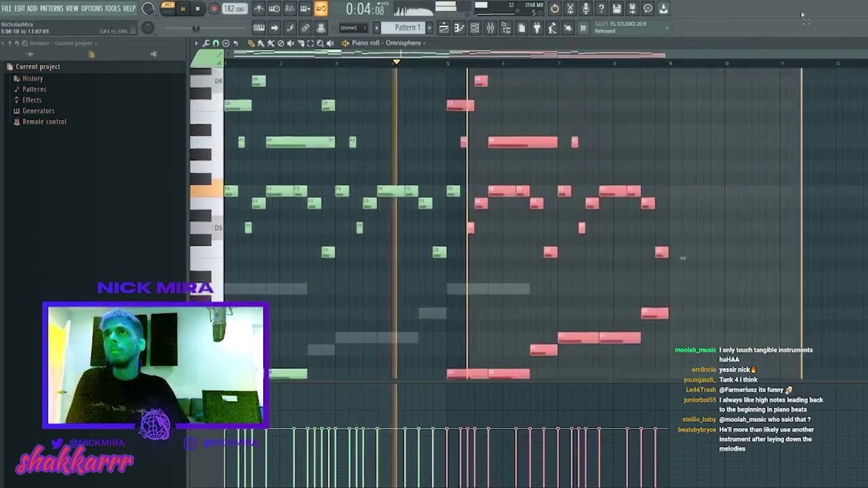Screen dimensions: 868x488
Task: Expand the FL STUDIO 20.9 news panel arrow
Action: 667,28
